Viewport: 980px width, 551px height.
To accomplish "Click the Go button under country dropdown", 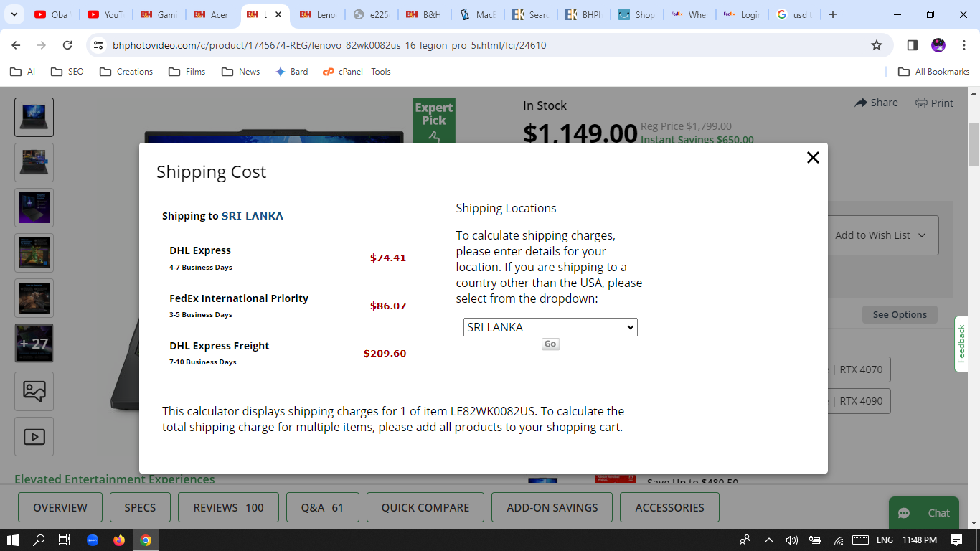I will 550,344.
